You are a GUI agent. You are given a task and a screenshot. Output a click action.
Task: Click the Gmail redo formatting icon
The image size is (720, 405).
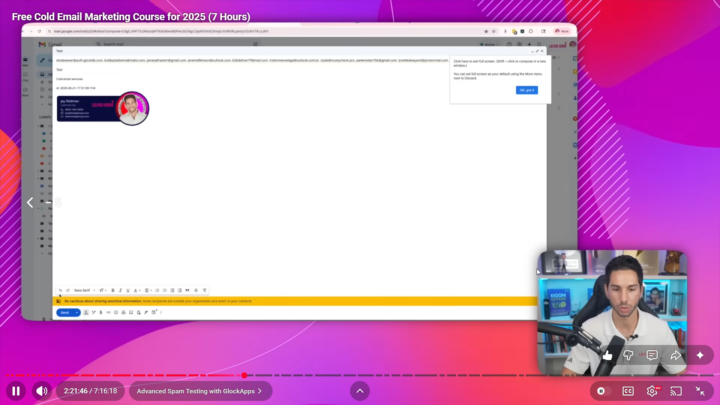coord(68,290)
